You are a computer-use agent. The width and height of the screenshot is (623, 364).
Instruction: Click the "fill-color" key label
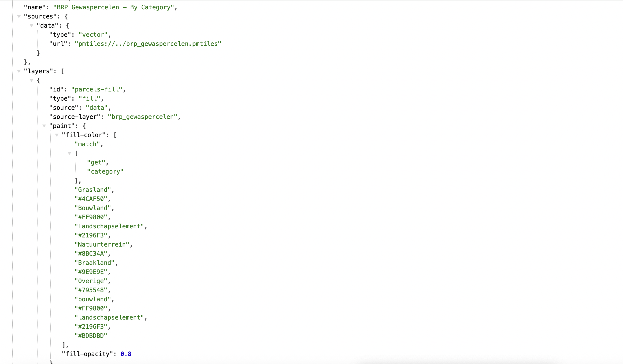[84, 135]
